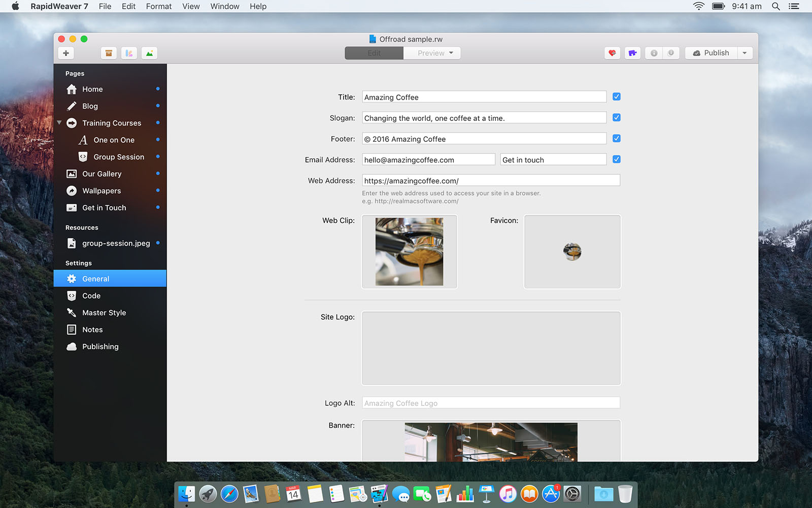This screenshot has width=812, height=508.
Task: Click the Footer input field
Action: point(484,139)
